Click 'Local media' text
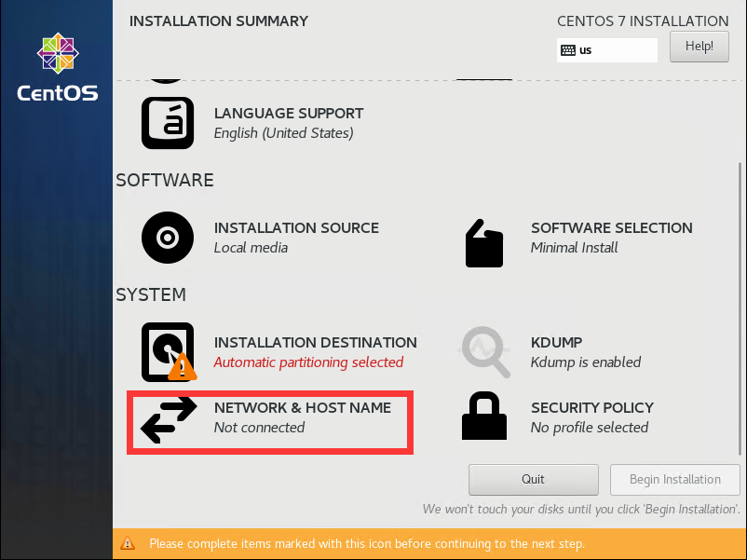 251,247
